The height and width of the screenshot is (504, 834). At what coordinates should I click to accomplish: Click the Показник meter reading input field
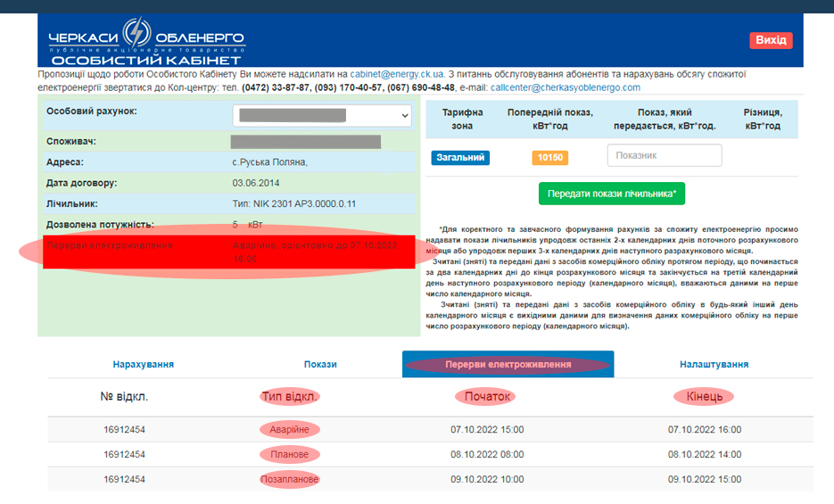coord(664,155)
